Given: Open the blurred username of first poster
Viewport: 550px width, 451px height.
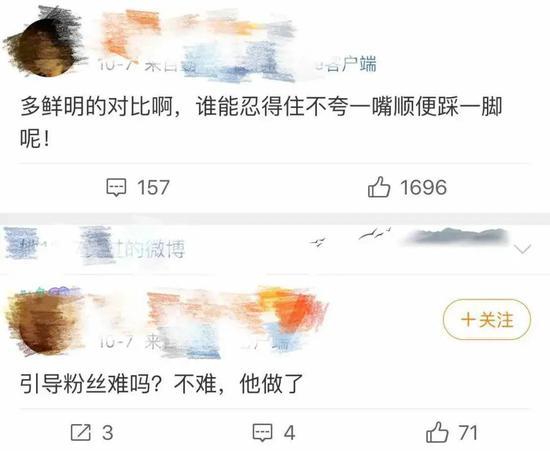Looking at the screenshot, I should (196, 30).
